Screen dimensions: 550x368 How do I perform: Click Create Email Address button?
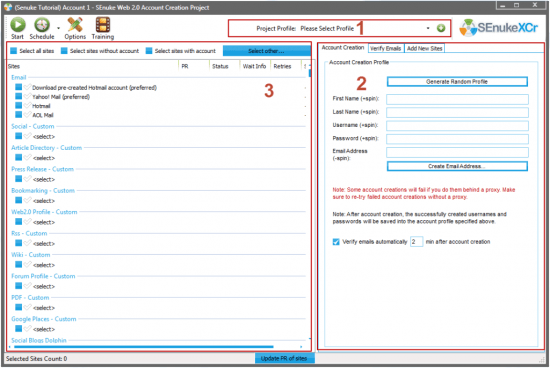point(457,166)
